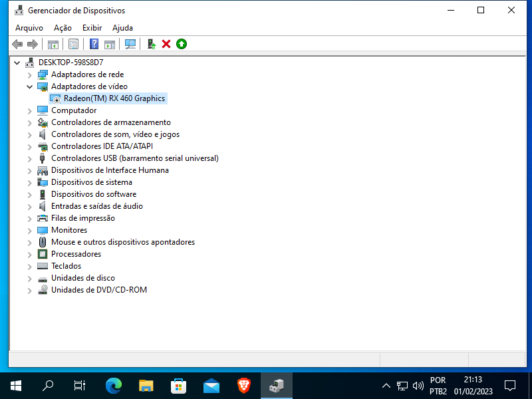Image resolution: width=532 pixels, height=399 pixels.
Task: Expand the Monitores node
Action: (29, 230)
